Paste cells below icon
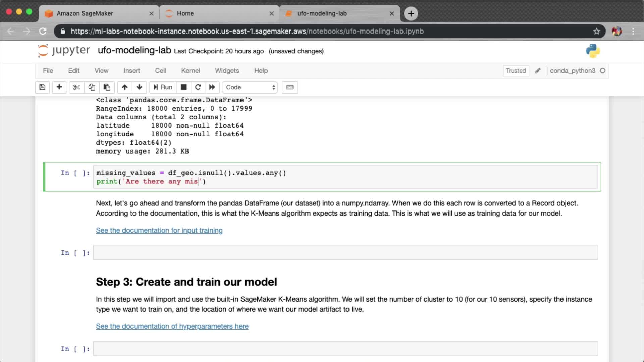This screenshot has height=362, width=644. [107, 87]
